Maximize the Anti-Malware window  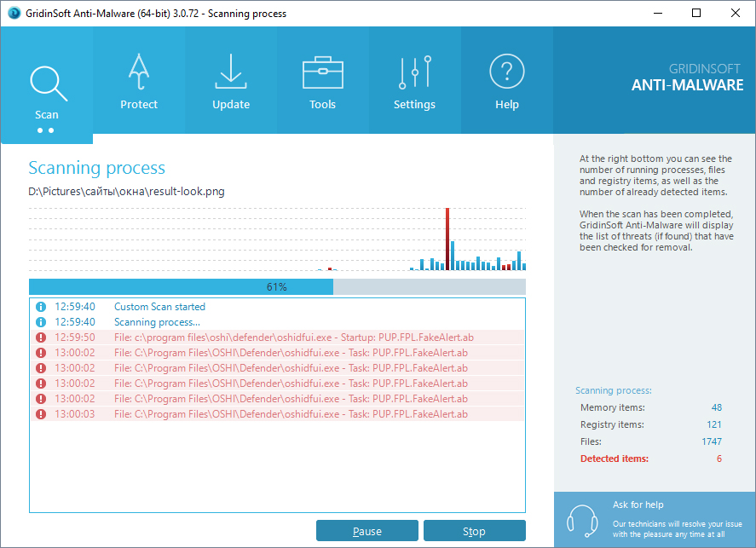click(696, 14)
